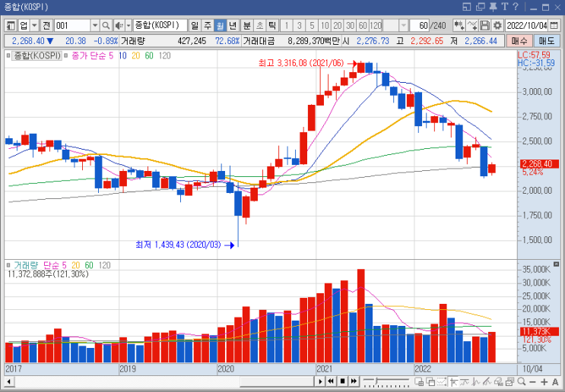Select the 틱 (tick) period toggle
Screen dimensions: 565x392
click(x=272, y=26)
